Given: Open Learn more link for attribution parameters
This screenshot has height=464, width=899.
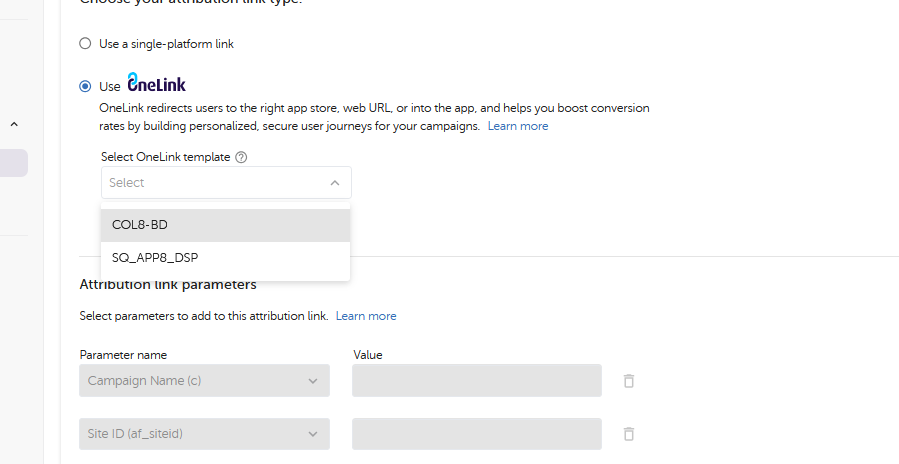Looking at the screenshot, I should click(366, 316).
